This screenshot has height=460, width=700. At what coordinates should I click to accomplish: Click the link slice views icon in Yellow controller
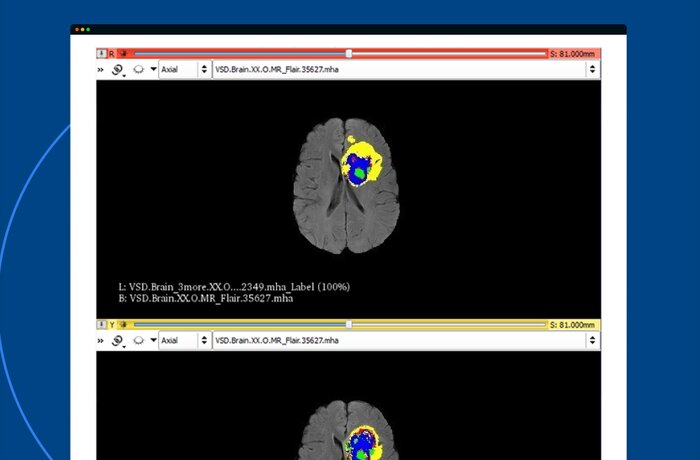[118, 341]
